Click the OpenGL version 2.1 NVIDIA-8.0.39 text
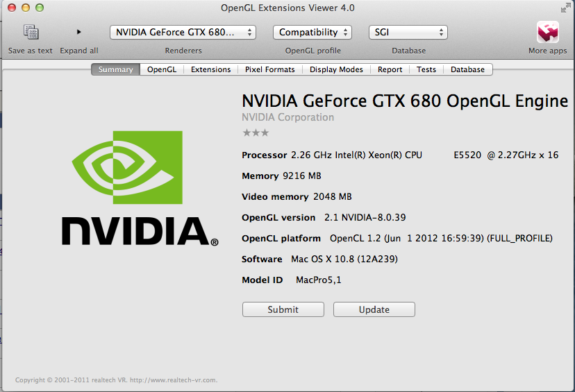The width and height of the screenshot is (575, 392). point(365,218)
